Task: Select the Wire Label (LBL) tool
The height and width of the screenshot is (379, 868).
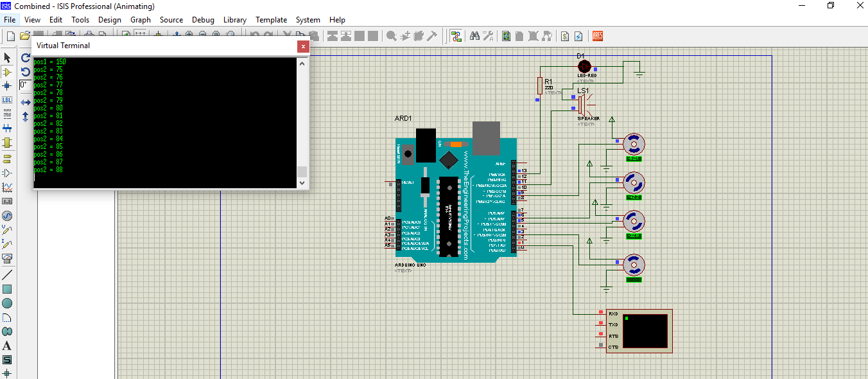Action: [7, 100]
